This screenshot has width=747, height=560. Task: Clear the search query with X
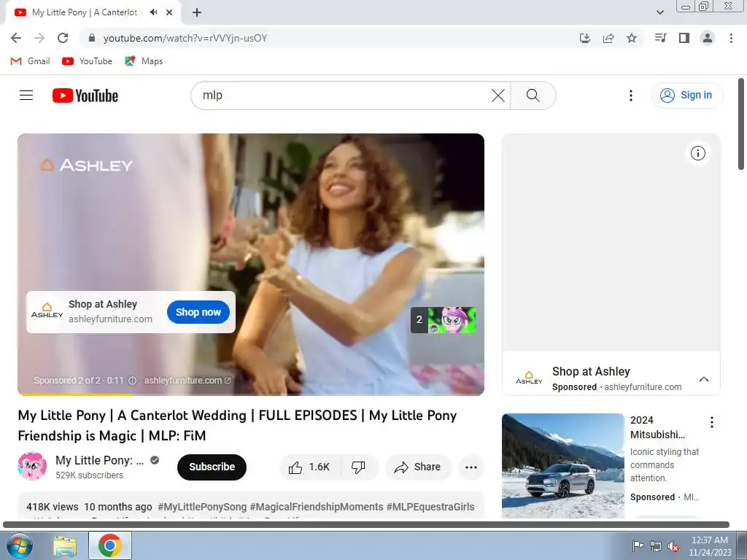[498, 96]
